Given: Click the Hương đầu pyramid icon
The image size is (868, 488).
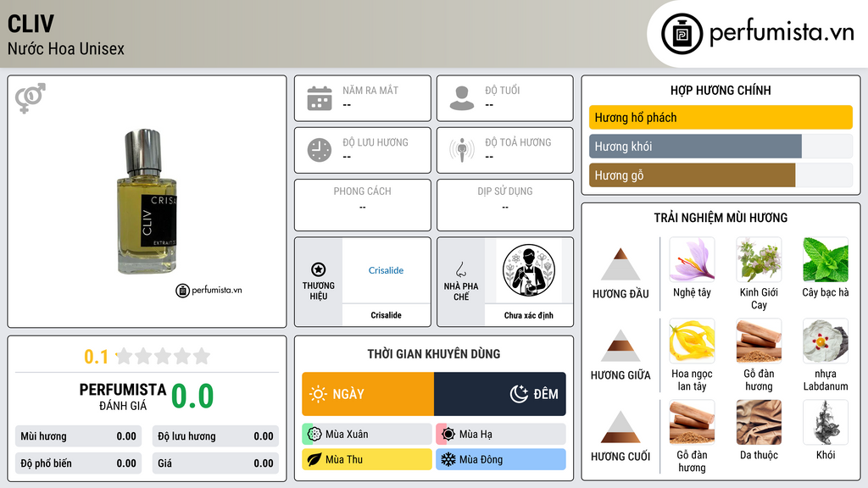Looking at the screenshot, I should coord(620,264).
